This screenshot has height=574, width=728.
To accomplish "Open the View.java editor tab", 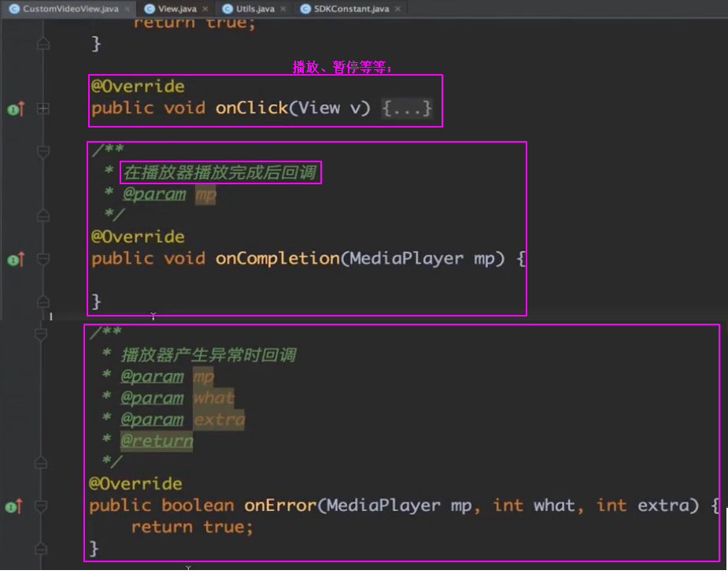I will point(178,9).
